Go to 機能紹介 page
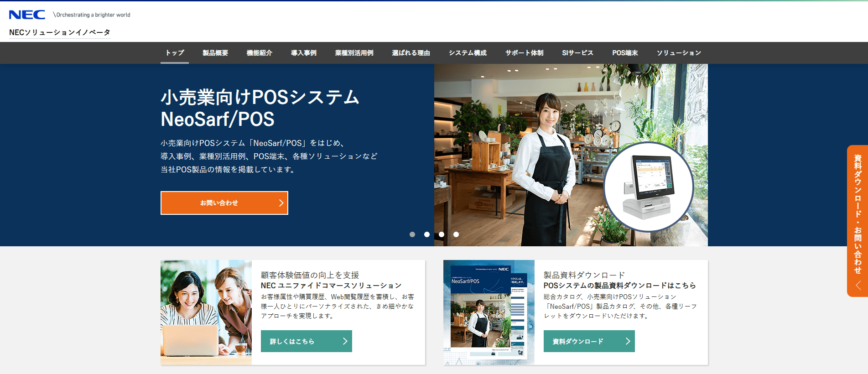Screen dimensions: 868x374 point(260,53)
